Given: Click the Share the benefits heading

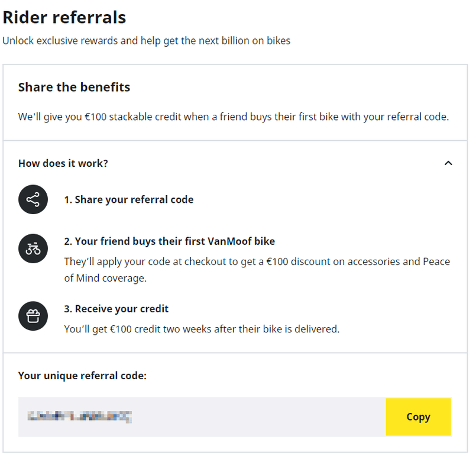Looking at the screenshot, I should coord(74,87).
